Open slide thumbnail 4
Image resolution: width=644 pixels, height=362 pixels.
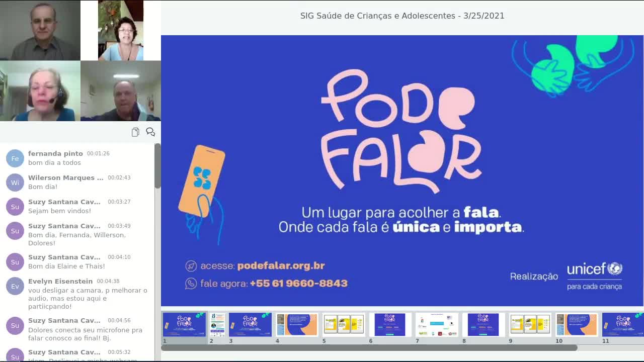coord(297,325)
